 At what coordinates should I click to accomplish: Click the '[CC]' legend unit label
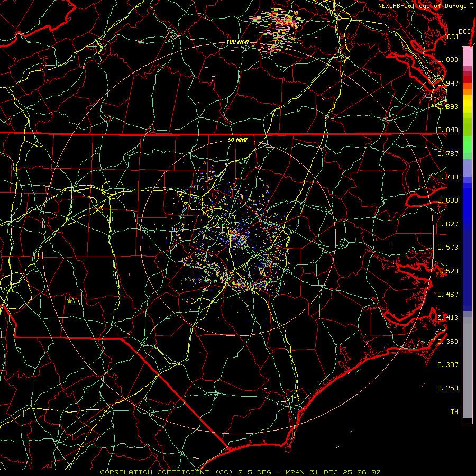pos(452,36)
